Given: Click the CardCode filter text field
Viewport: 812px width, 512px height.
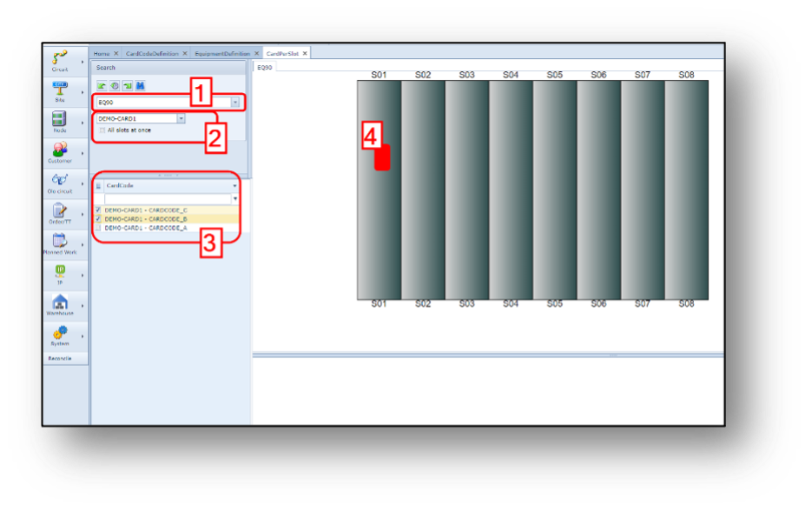Looking at the screenshot, I should [x=167, y=199].
